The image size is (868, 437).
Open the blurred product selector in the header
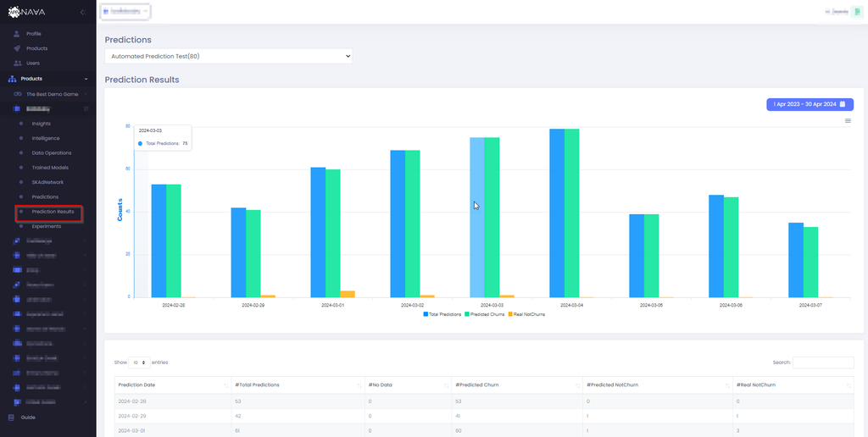125,11
